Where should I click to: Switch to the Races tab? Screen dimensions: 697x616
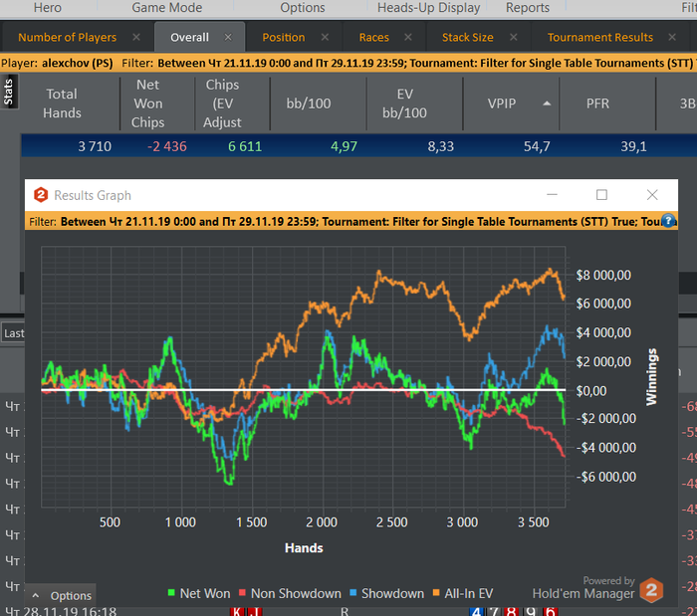(x=373, y=37)
